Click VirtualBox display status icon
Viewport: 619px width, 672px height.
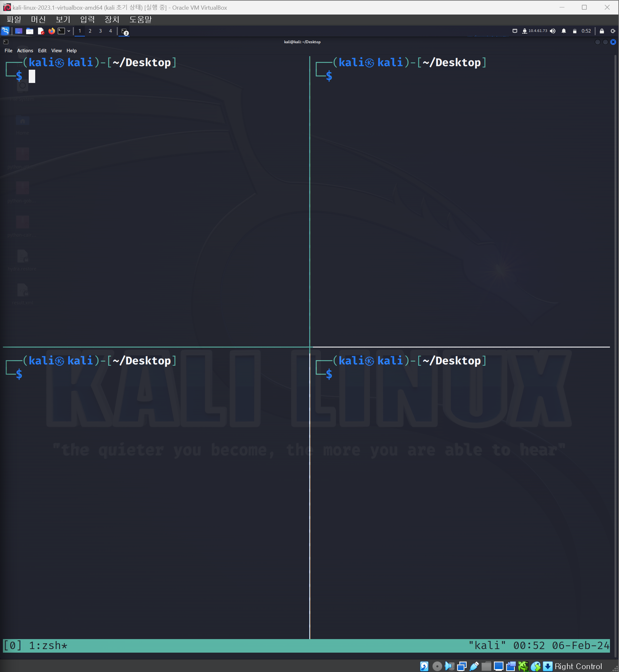click(x=499, y=666)
